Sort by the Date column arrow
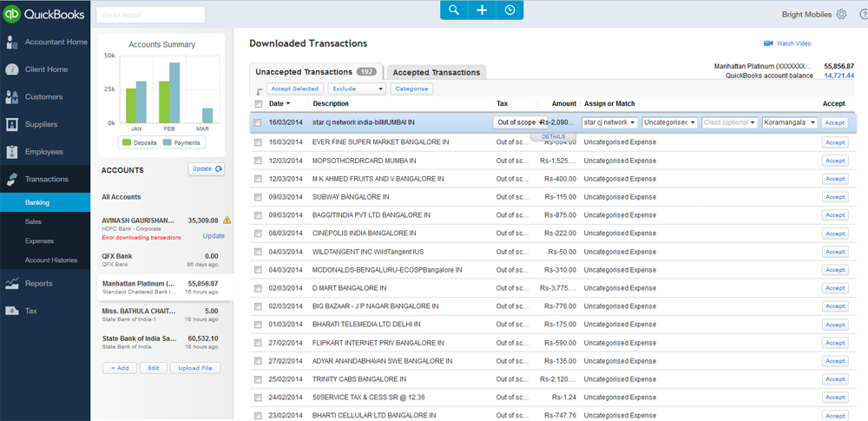The image size is (868, 421). click(288, 103)
